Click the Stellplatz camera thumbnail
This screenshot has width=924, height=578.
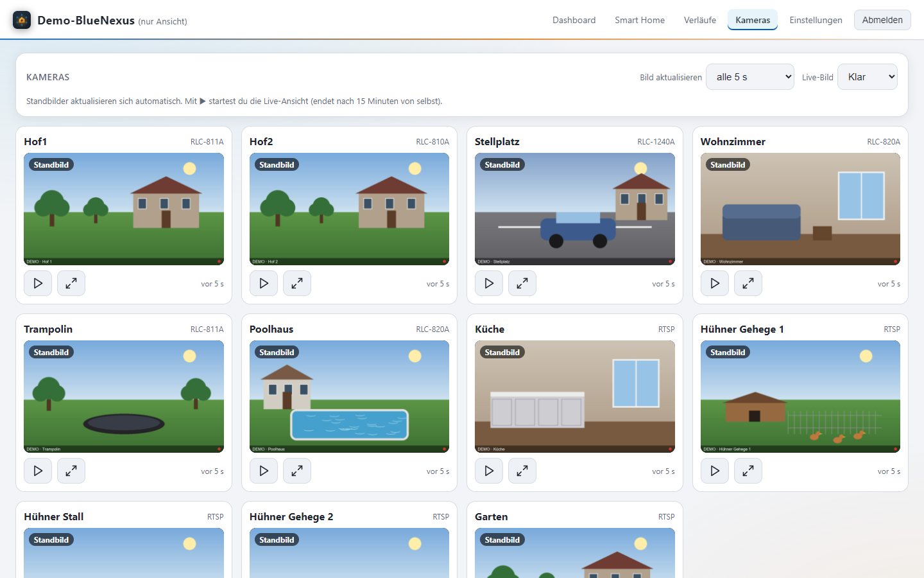pos(575,209)
